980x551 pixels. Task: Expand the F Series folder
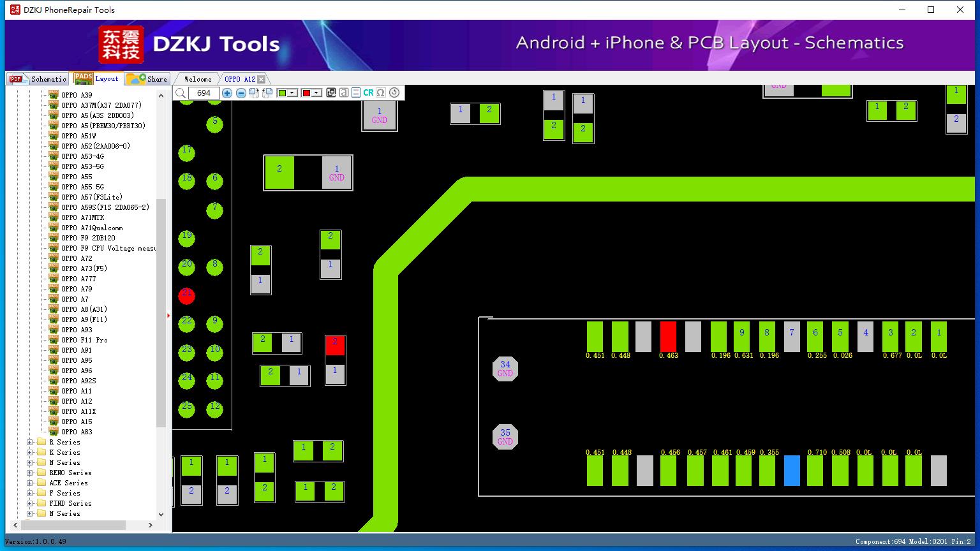[x=30, y=493]
